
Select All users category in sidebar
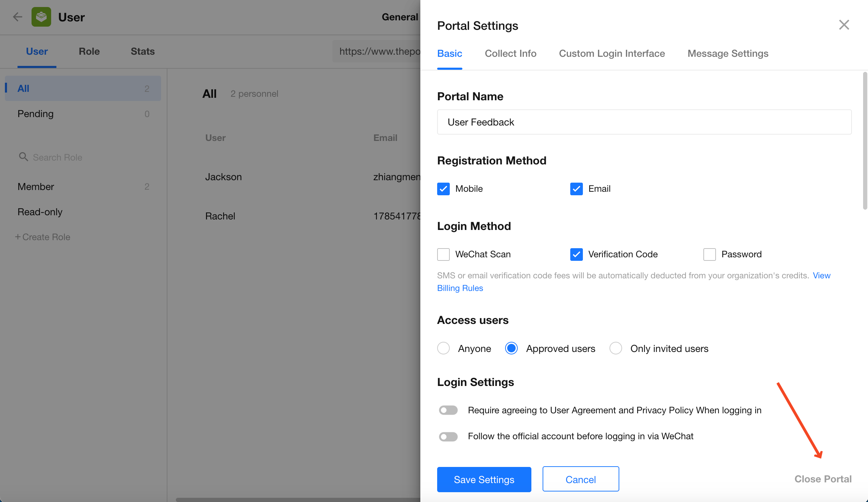click(x=83, y=88)
